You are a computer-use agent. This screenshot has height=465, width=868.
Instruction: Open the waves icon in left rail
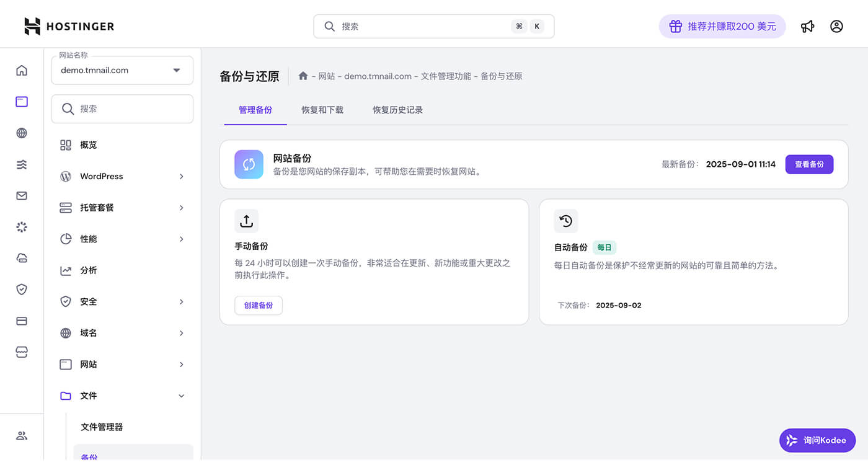point(22,164)
